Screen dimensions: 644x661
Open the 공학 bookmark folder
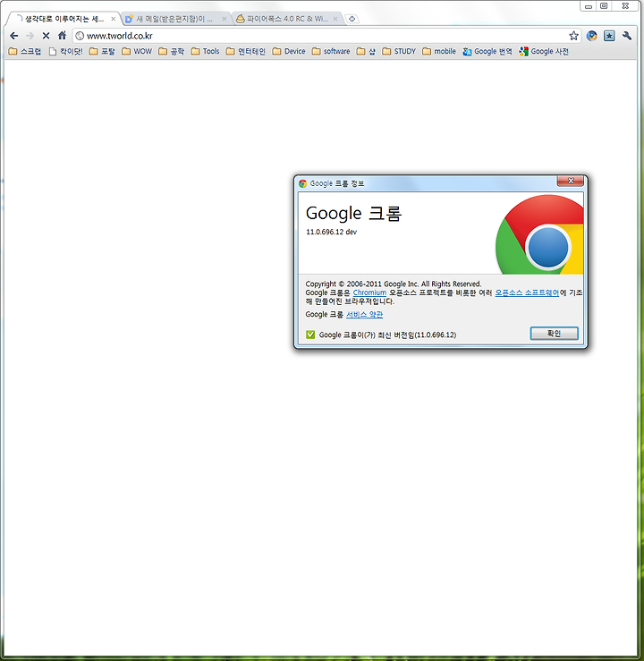point(171,51)
